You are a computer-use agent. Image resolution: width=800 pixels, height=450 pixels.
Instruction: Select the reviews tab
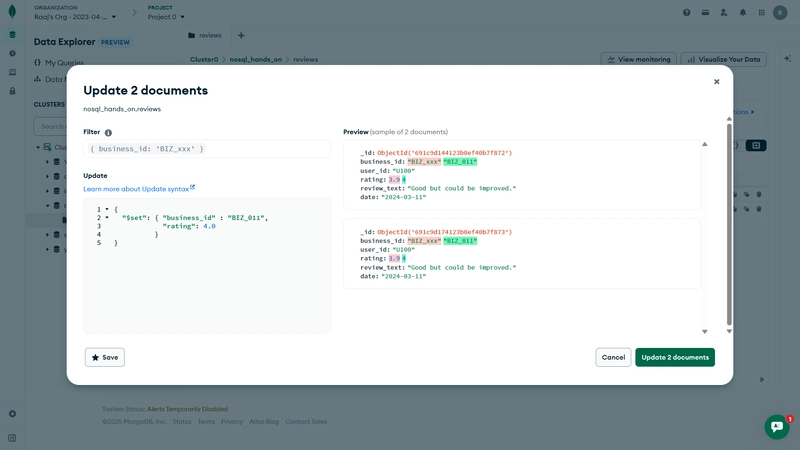(205, 35)
